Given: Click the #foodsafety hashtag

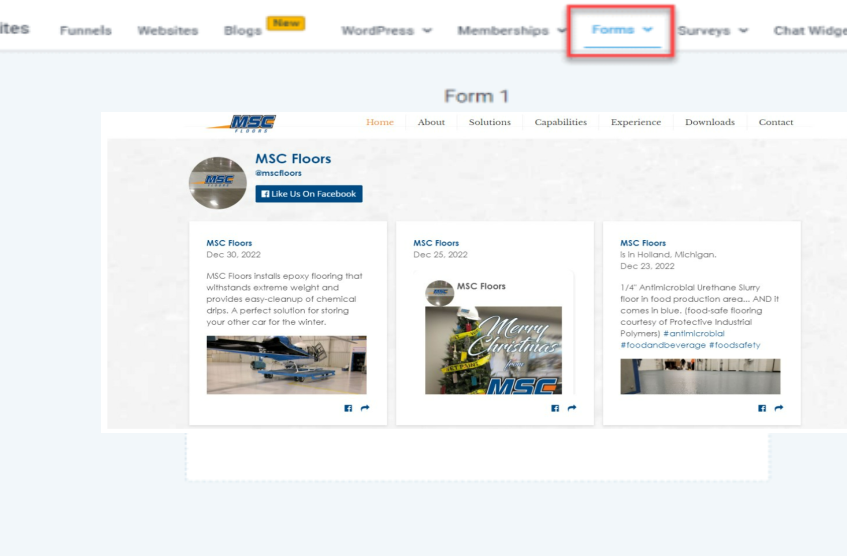Looking at the screenshot, I should pyautogui.click(x=735, y=345).
